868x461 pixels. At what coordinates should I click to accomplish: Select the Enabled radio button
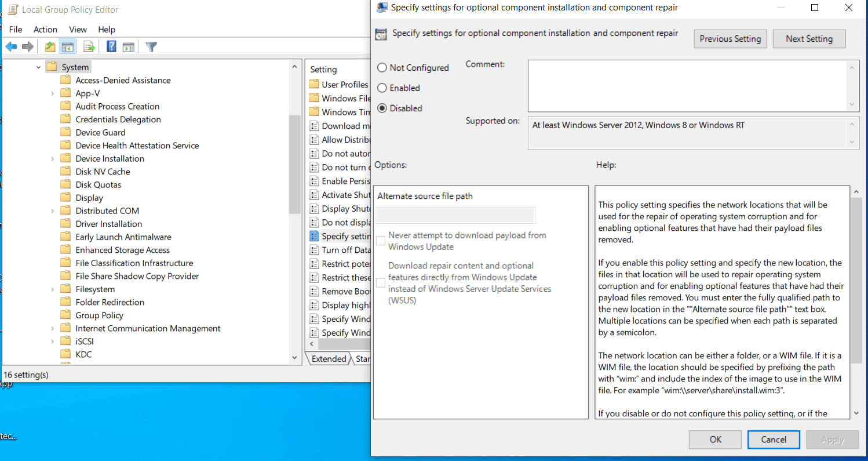tap(382, 88)
